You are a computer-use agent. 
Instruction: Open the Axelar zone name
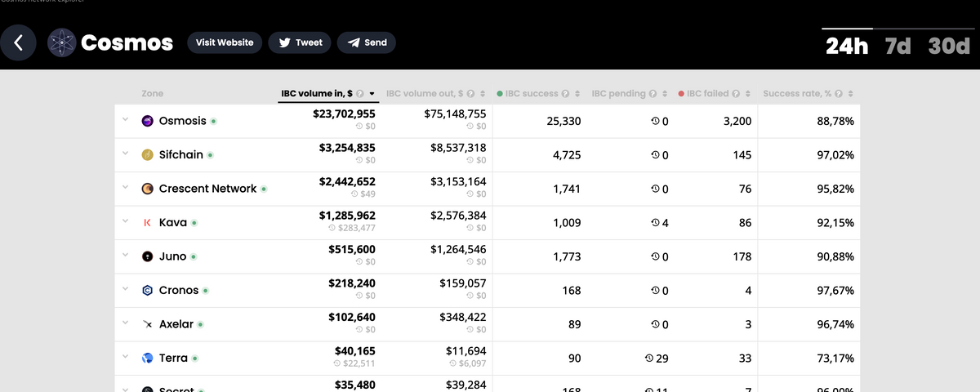[x=176, y=324]
